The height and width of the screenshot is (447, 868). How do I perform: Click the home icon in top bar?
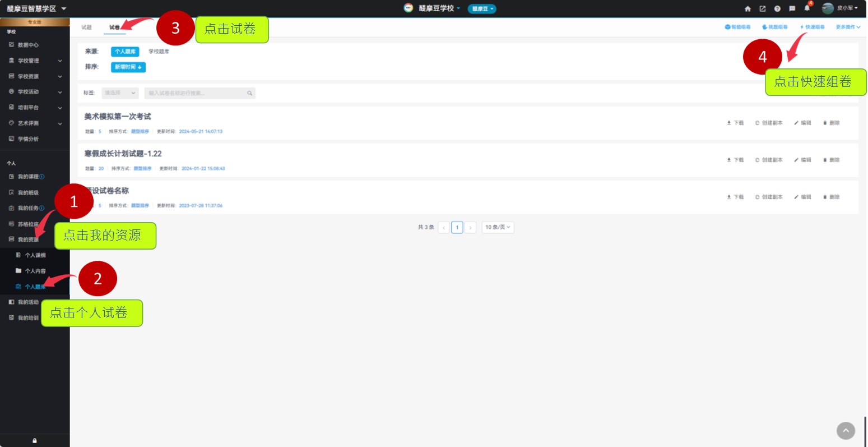[x=747, y=8]
